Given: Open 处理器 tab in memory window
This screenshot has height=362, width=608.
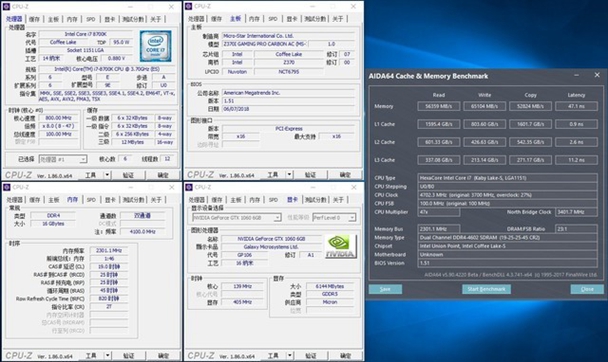Looking at the screenshot, I should click(15, 200).
